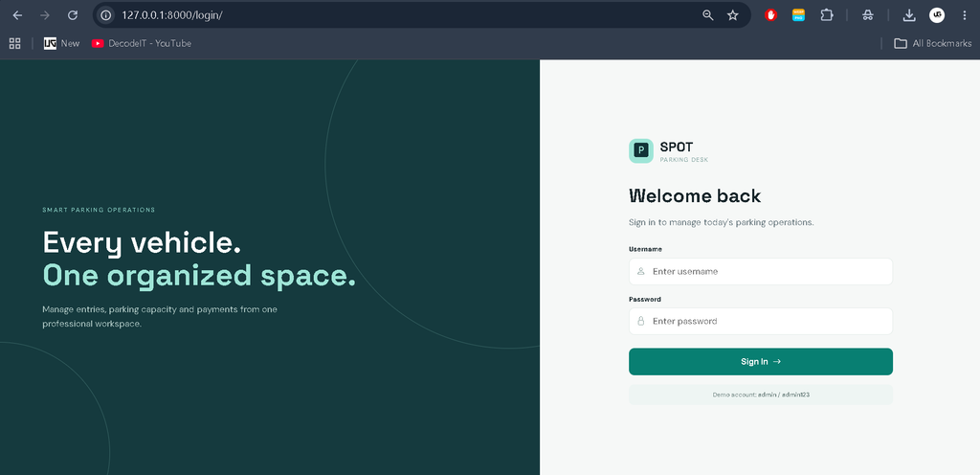Click the "Every vehicle." headline
This screenshot has width=980, height=475.
tap(142, 242)
